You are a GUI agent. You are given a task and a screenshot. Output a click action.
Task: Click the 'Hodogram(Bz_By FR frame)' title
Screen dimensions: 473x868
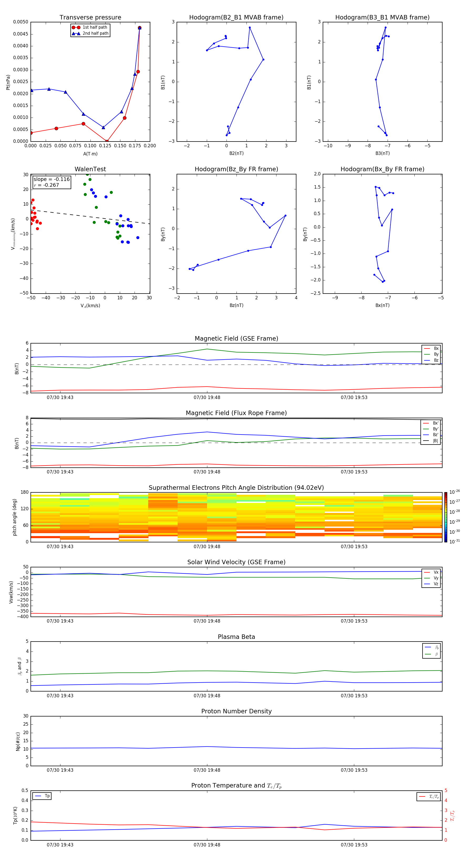point(236,169)
